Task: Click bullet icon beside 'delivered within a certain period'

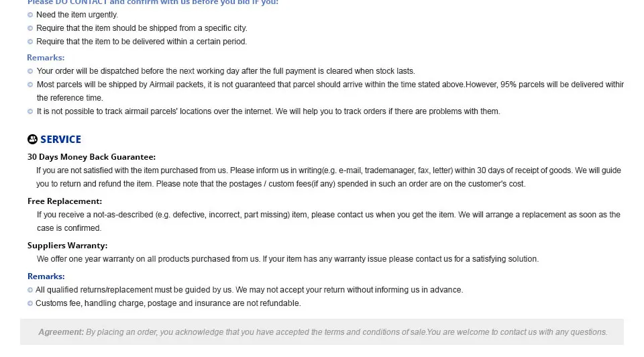Action: (x=30, y=42)
